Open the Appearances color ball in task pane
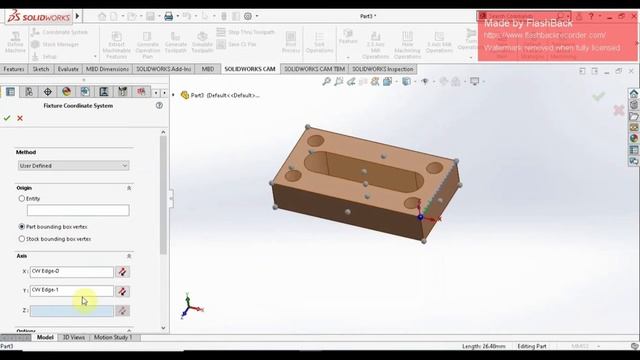Viewport: 640px width, 360px height. [633, 138]
